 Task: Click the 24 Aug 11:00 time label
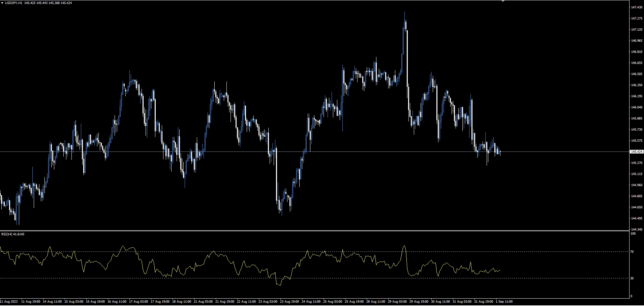(311, 302)
